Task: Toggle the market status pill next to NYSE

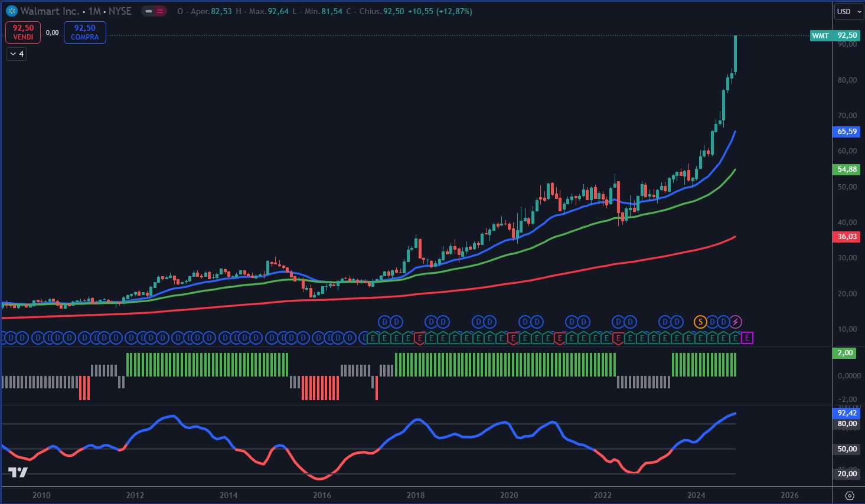Action: click(x=148, y=11)
